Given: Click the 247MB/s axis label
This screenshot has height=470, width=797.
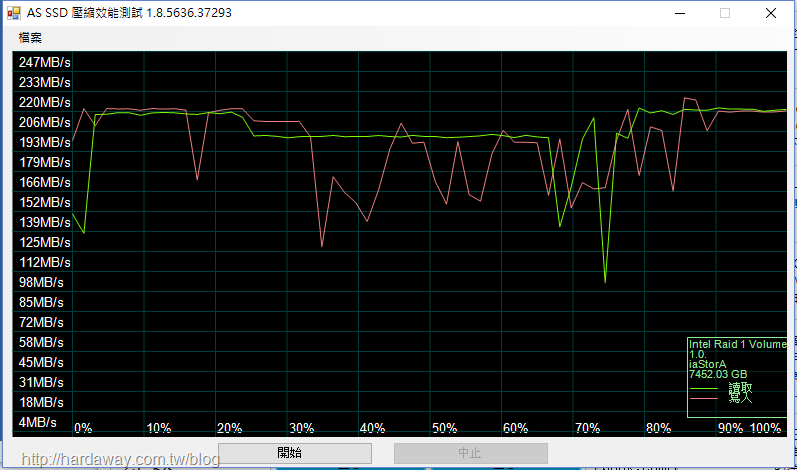Looking at the screenshot, I should (x=45, y=62).
